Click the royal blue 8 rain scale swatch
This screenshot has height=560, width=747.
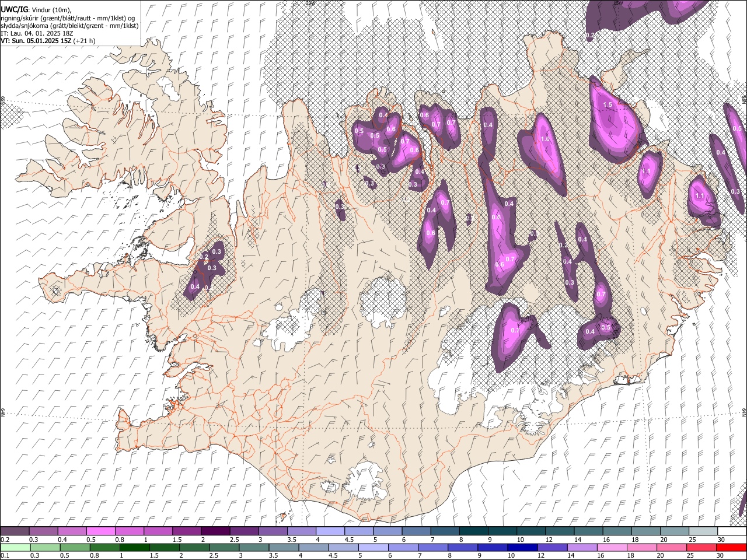[463, 547]
